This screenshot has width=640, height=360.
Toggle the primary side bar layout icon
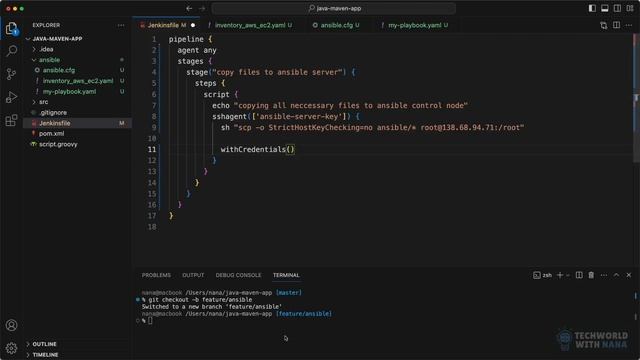592,8
